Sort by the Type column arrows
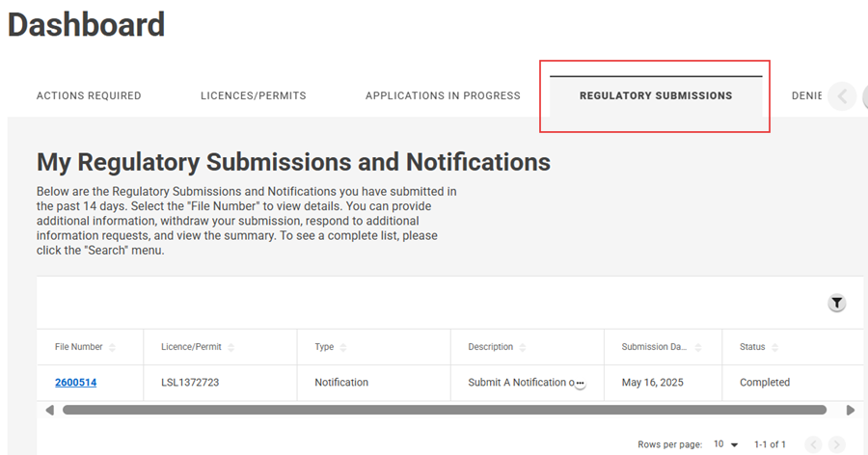868x455 pixels. tap(343, 347)
